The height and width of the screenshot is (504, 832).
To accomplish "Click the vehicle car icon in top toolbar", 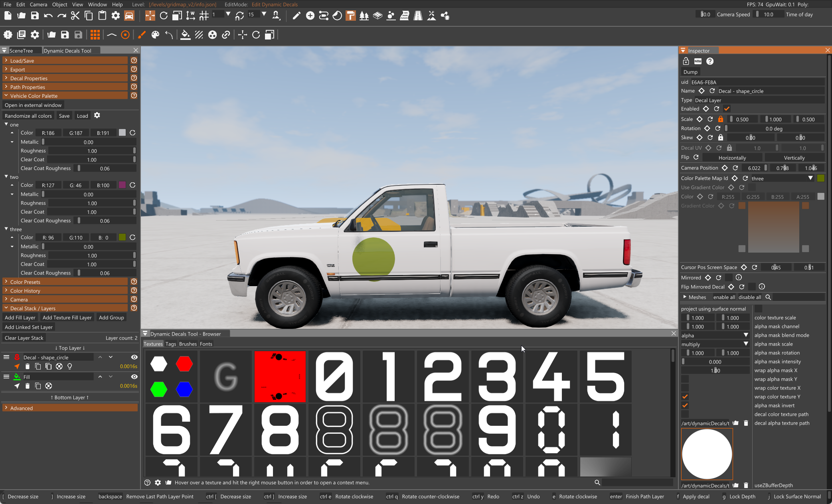I will click(129, 16).
